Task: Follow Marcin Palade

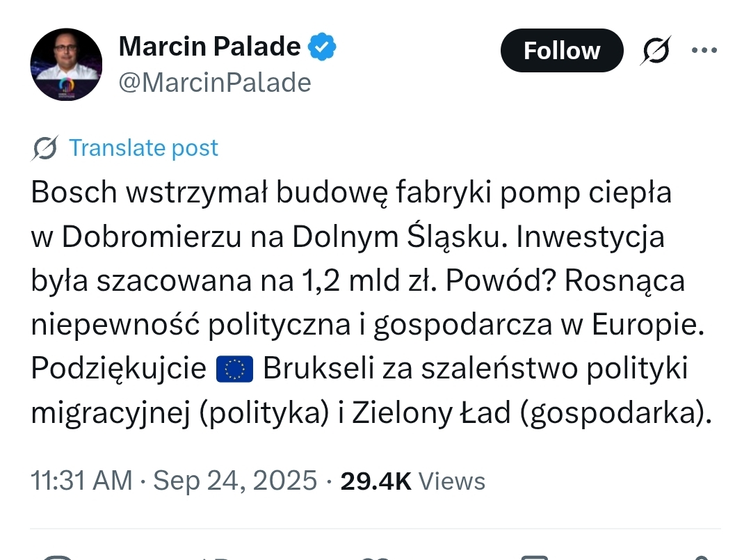Action: click(x=561, y=51)
